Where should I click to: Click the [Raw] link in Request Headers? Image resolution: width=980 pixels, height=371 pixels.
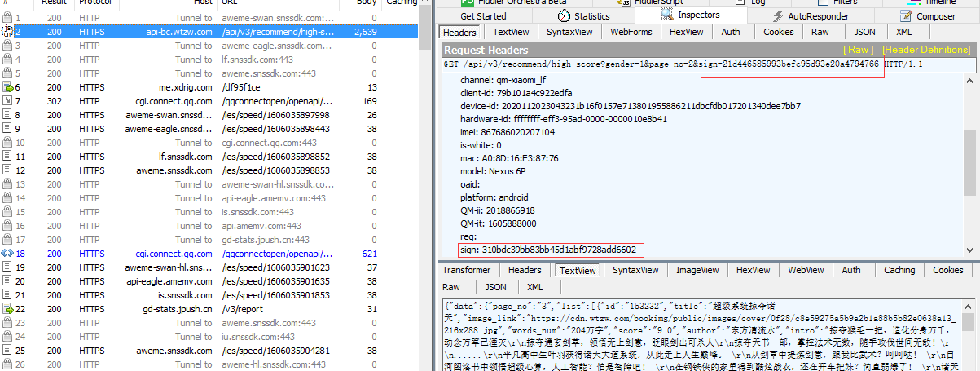tap(859, 50)
